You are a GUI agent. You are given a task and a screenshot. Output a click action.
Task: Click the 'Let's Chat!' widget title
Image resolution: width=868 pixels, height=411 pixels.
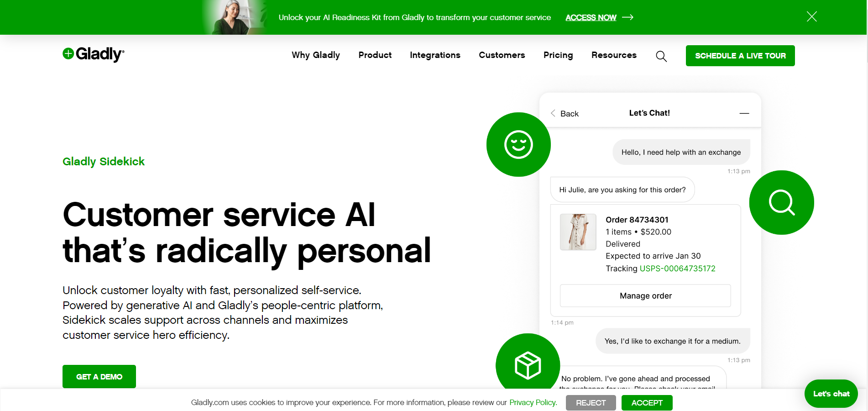649,113
